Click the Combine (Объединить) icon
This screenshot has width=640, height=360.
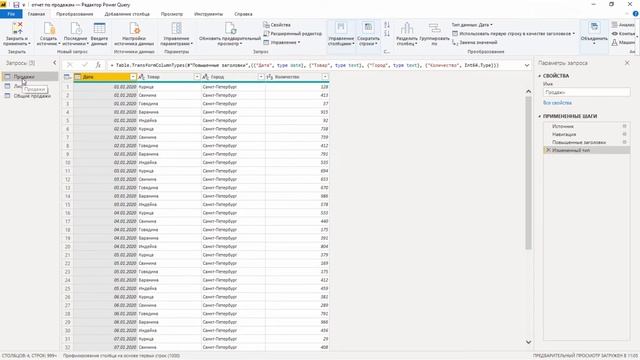pos(594,28)
